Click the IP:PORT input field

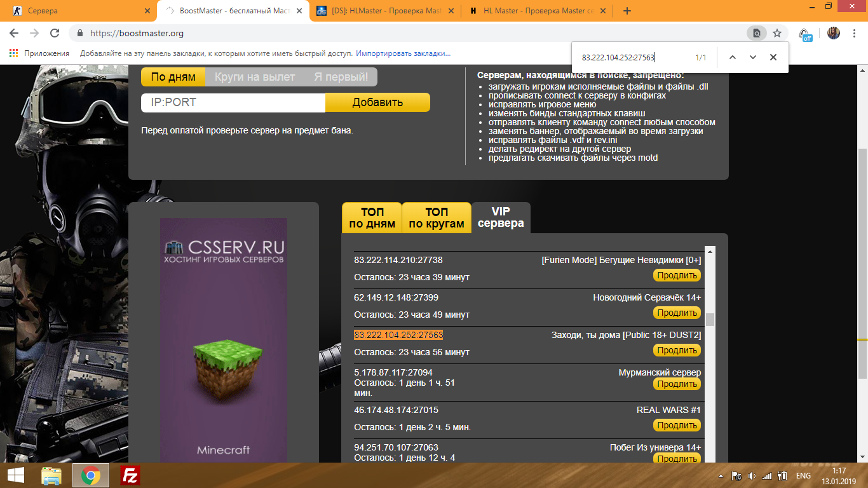click(233, 102)
